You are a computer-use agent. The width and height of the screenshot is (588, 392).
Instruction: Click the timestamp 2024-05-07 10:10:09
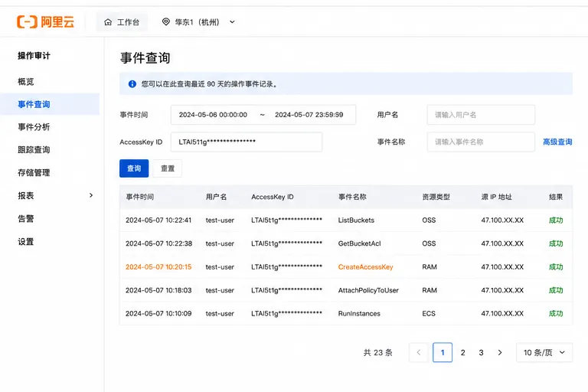(158, 314)
